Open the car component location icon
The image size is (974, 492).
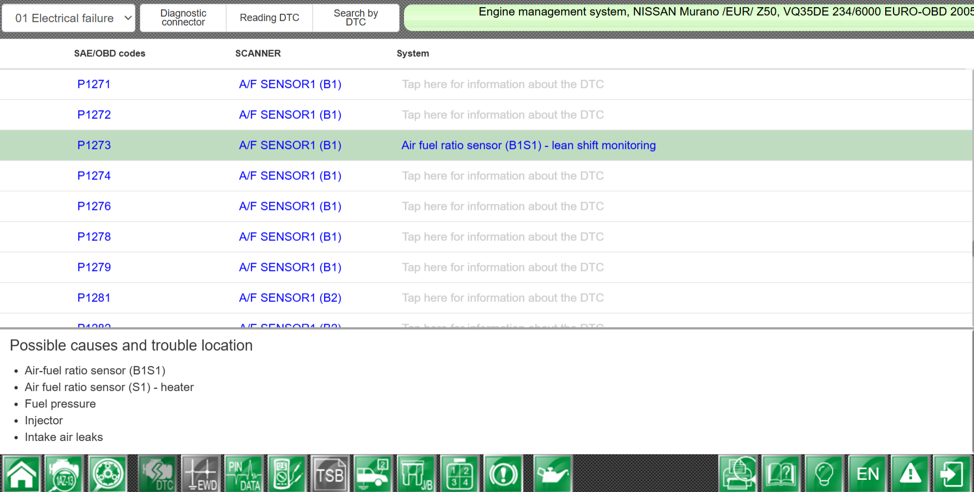373,473
